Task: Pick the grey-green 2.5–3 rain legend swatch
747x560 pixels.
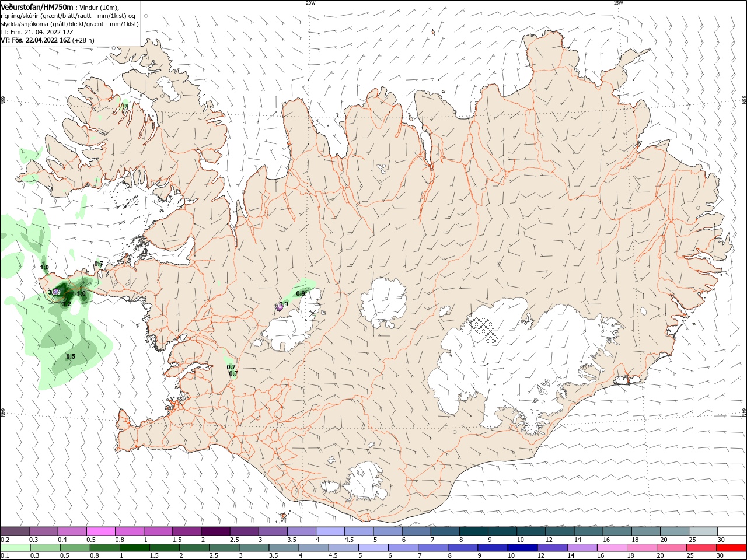Action: [224, 548]
